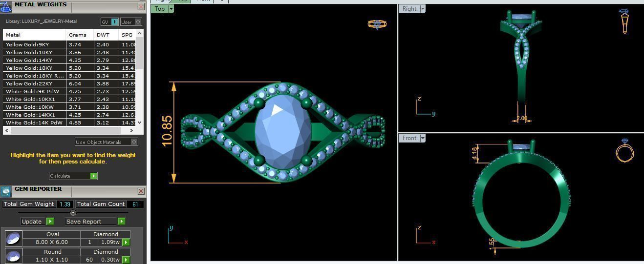Toggle the User library switch
Viewport: 644px width, 264px height.
click(131, 22)
